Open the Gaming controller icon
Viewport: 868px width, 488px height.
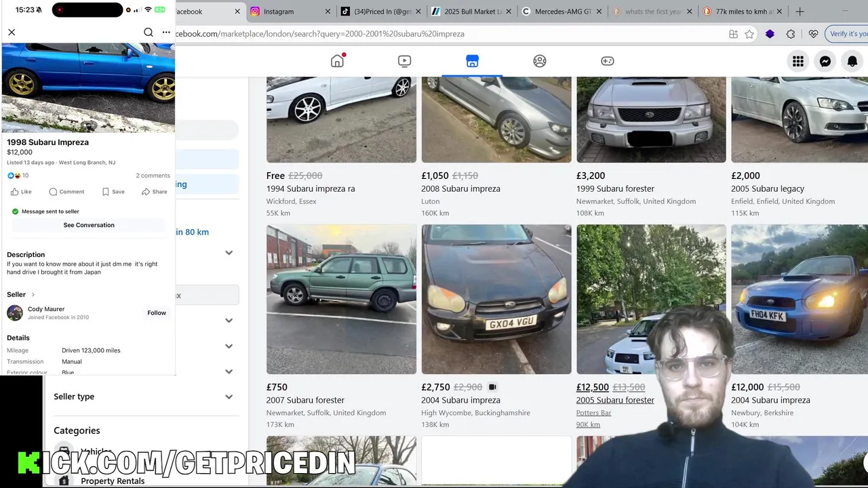point(608,61)
